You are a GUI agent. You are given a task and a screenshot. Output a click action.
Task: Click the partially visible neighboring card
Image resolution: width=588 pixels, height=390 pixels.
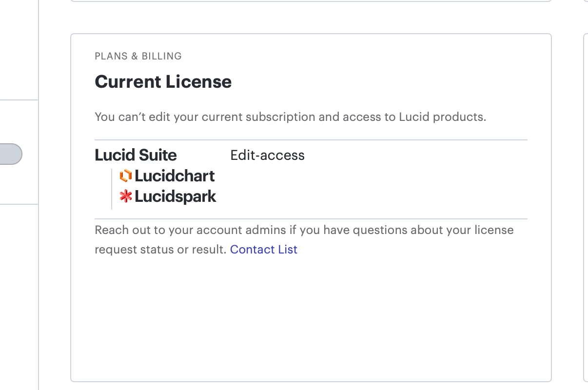pyautogui.click(x=586, y=207)
